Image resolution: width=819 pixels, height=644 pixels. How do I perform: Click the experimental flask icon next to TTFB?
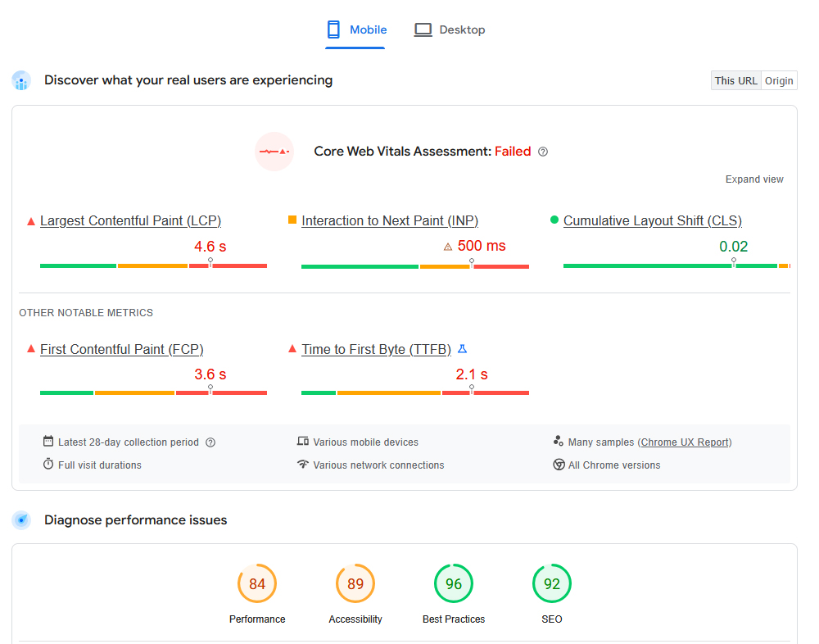pyautogui.click(x=462, y=349)
